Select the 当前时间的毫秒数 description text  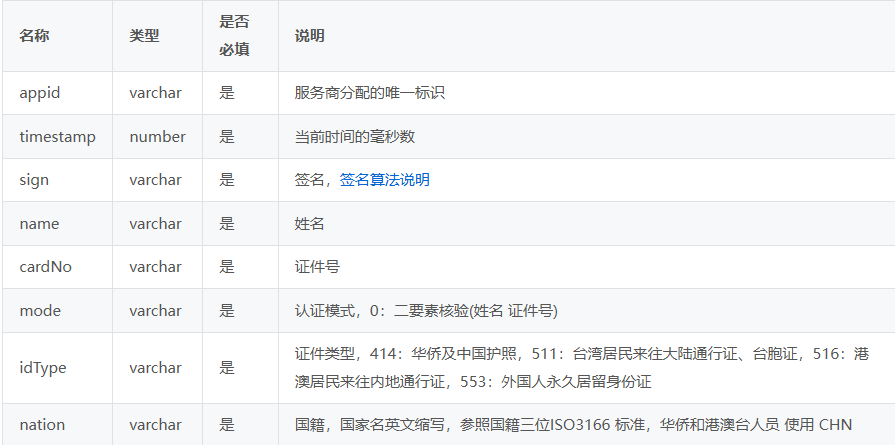(354, 137)
